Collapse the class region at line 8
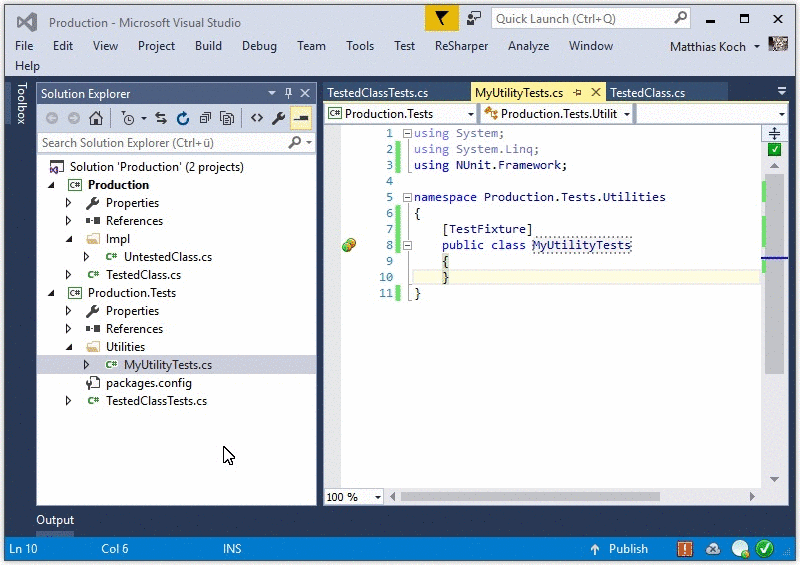 [407, 245]
